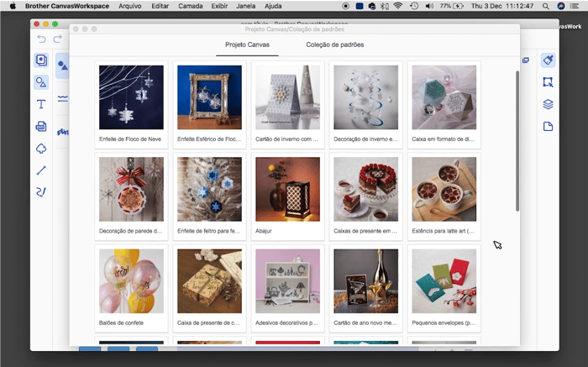The width and height of the screenshot is (588, 367).
Task: Click the date and time display
Action: click(502, 6)
